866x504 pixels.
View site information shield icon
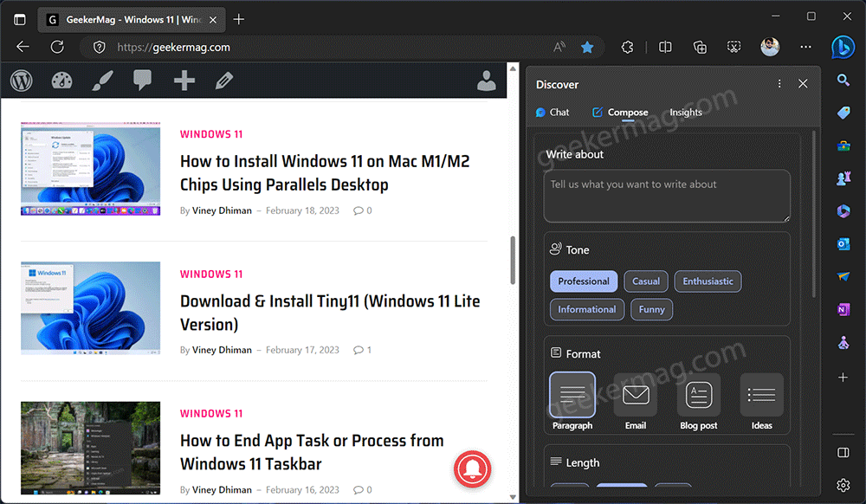[x=100, y=48]
